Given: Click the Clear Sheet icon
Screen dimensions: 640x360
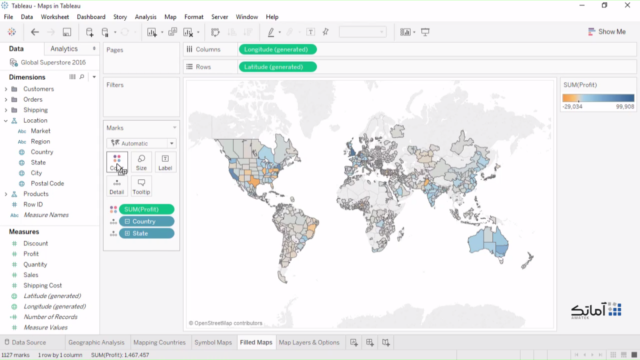Looking at the screenshot, I should click(188, 32).
